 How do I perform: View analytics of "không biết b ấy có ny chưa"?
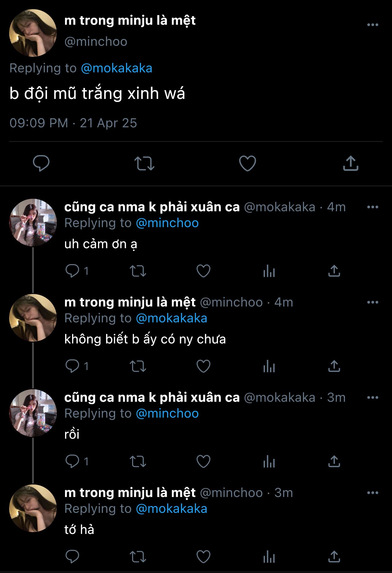click(x=269, y=366)
